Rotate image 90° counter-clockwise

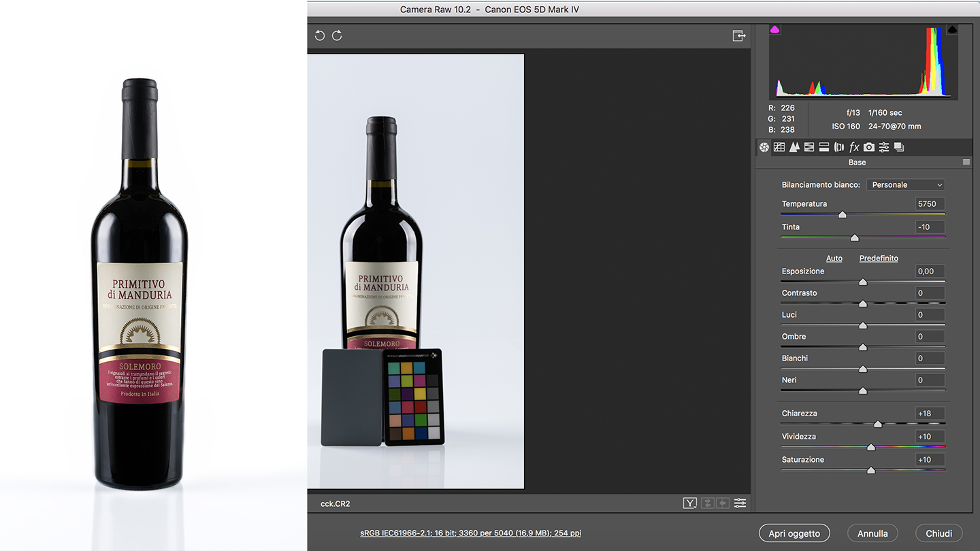point(320,36)
